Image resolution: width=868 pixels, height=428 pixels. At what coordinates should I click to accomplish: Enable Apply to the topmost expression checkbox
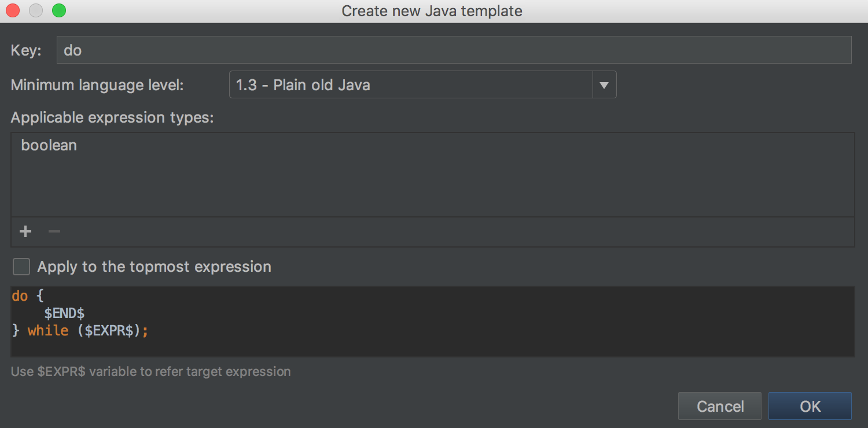tap(21, 267)
